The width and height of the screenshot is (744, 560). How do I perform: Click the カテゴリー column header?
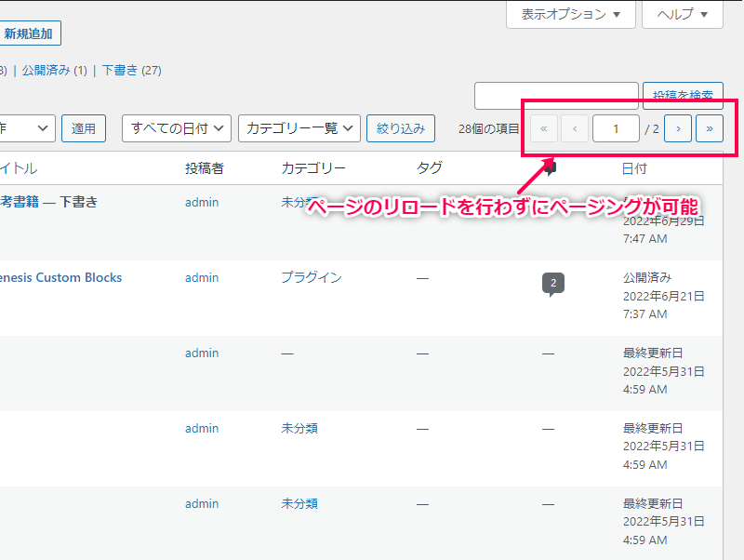[313, 168]
